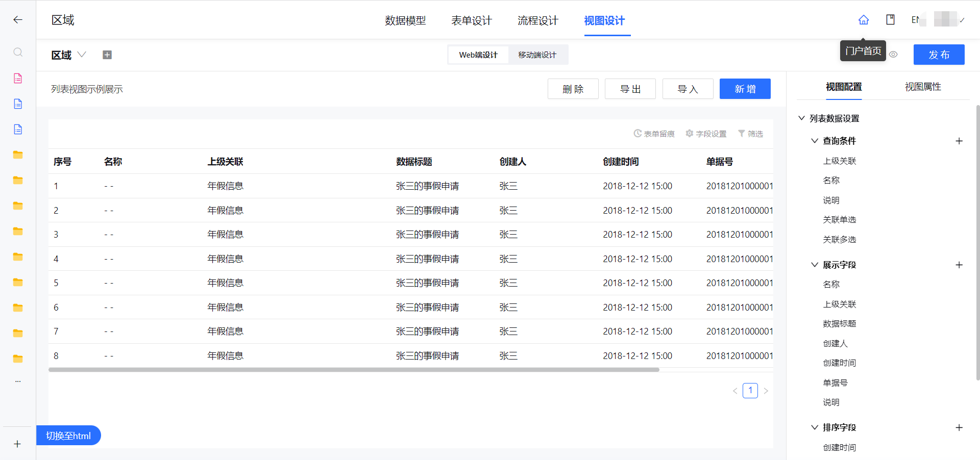980x460 pixels.
Task: Add a new 展示字段 with its plus icon
Action: (959, 265)
